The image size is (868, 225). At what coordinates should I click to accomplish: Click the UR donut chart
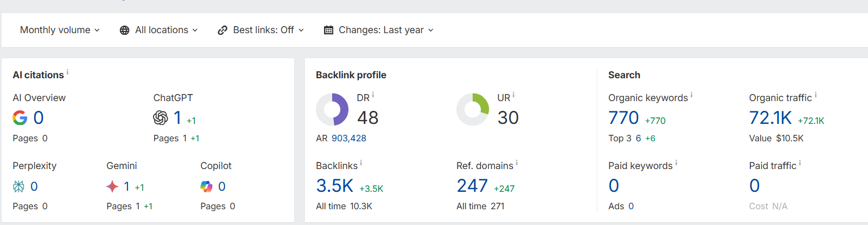[x=473, y=109]
